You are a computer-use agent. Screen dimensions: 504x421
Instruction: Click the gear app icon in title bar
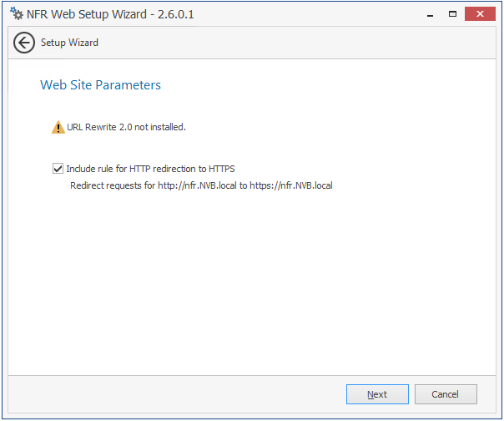click(x=17, y=14)
